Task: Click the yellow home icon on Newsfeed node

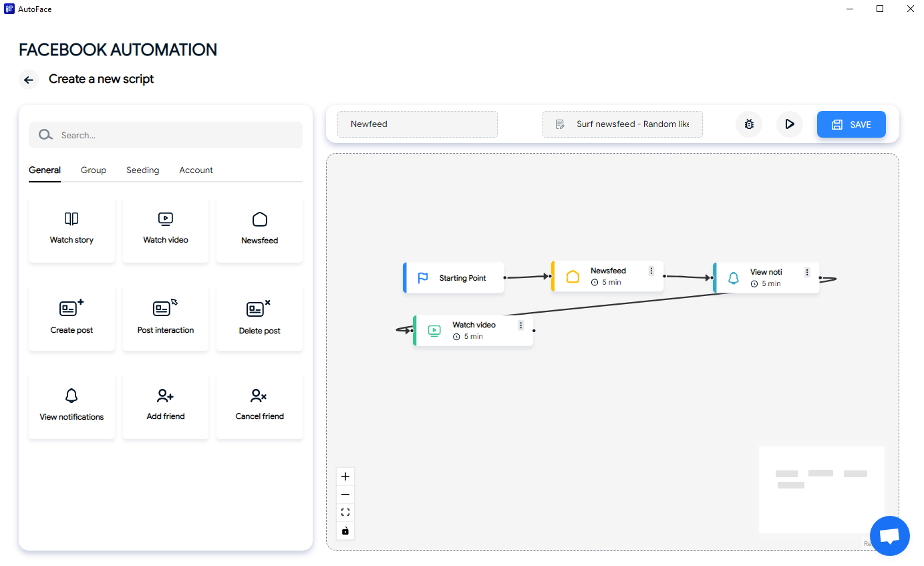Action: (573, 277)
